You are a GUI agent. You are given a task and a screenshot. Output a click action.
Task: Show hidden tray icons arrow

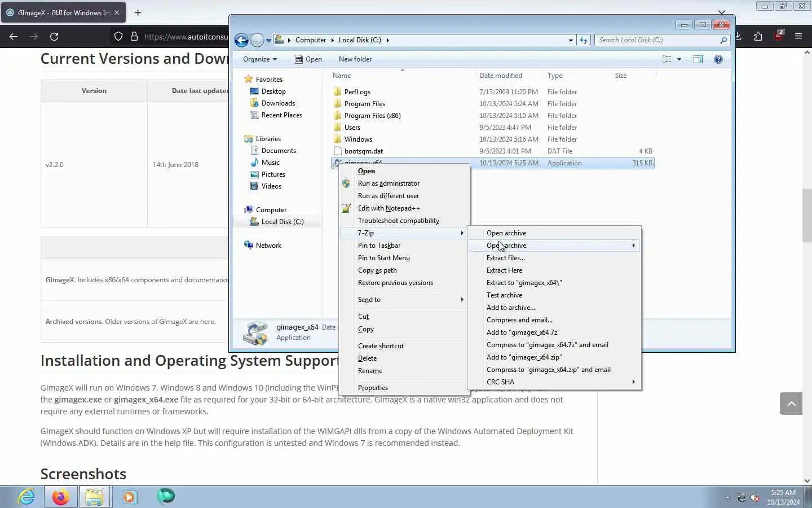pos(727,498)
